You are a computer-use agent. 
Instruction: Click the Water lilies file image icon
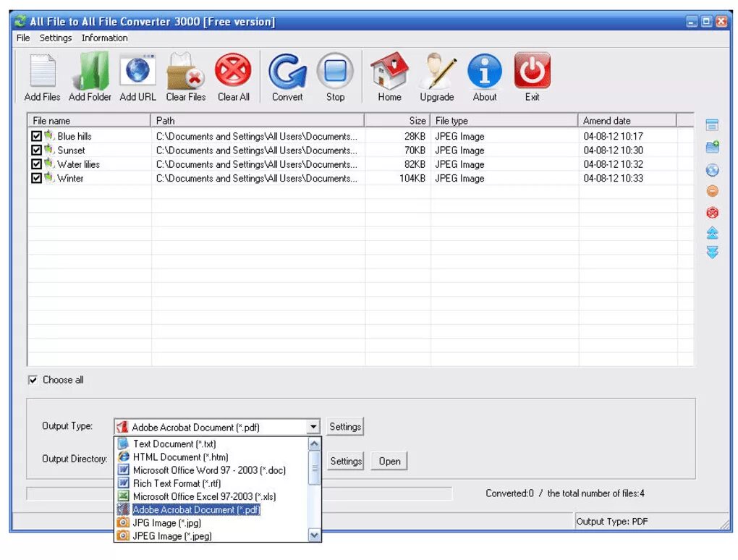[49, 164]
